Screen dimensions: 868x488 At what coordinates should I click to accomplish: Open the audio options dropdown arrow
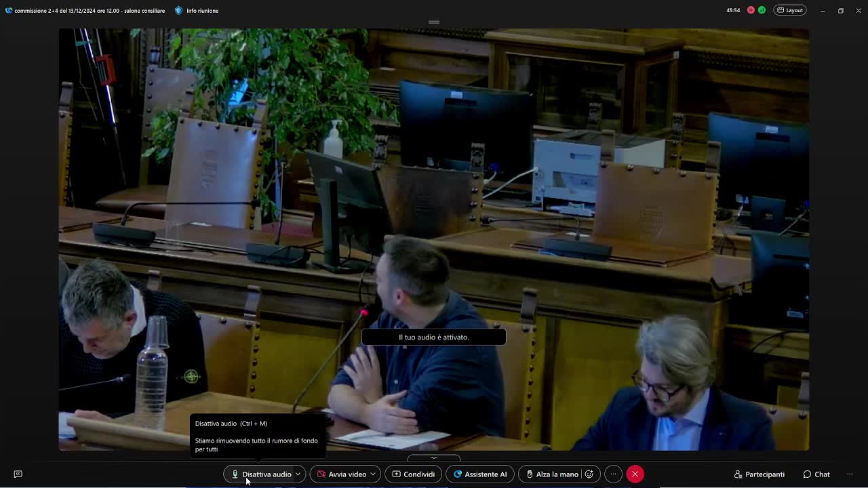[x=298, y=474]
